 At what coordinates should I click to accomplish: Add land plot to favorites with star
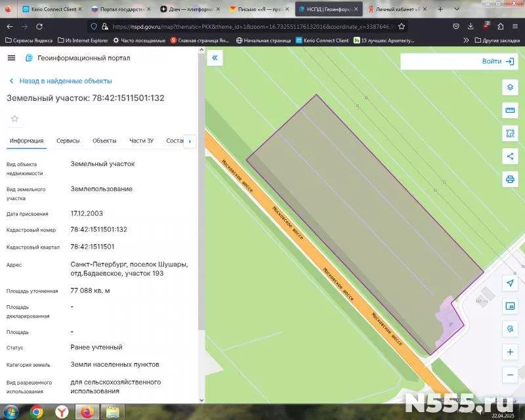tap(14, 119)
